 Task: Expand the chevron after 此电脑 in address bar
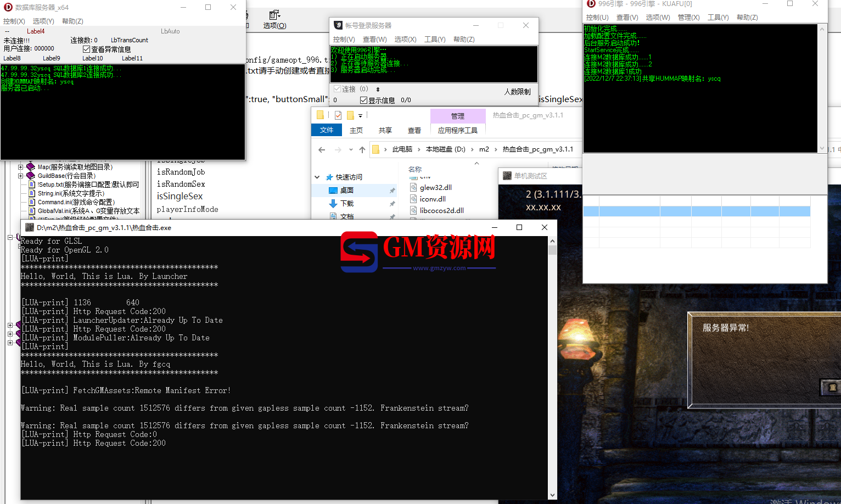pos(419,149)
